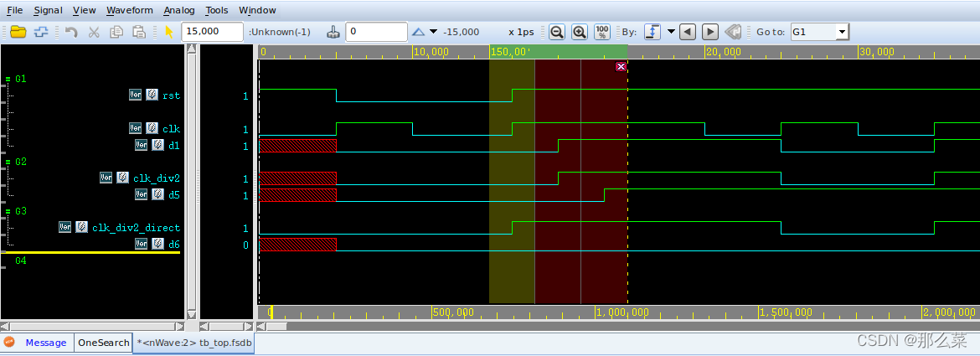Image resolution: width=980 pixels, height=356 pixels.
Task: Click the green 150,00' delta region in the ruler
Action: (x=558, y=51)
